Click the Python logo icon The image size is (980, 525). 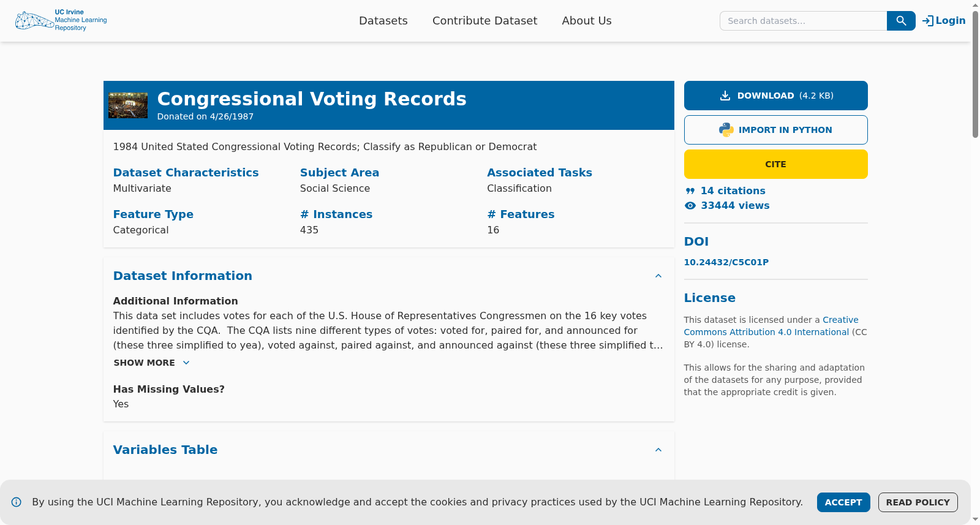tap(726, 130)
